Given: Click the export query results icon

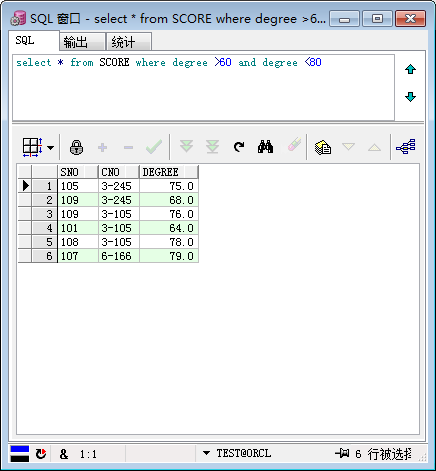Looking at the screenshot, I should 323,147.
